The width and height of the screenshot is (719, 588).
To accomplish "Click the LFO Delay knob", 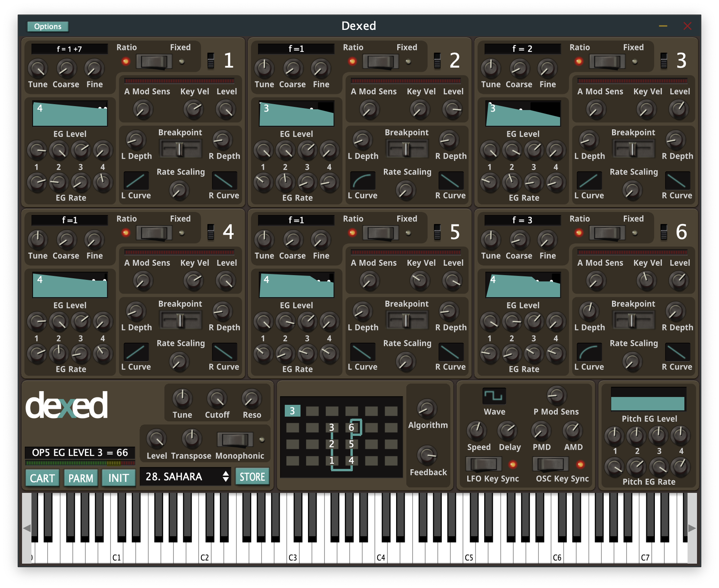I will click(x=507, y=431).
